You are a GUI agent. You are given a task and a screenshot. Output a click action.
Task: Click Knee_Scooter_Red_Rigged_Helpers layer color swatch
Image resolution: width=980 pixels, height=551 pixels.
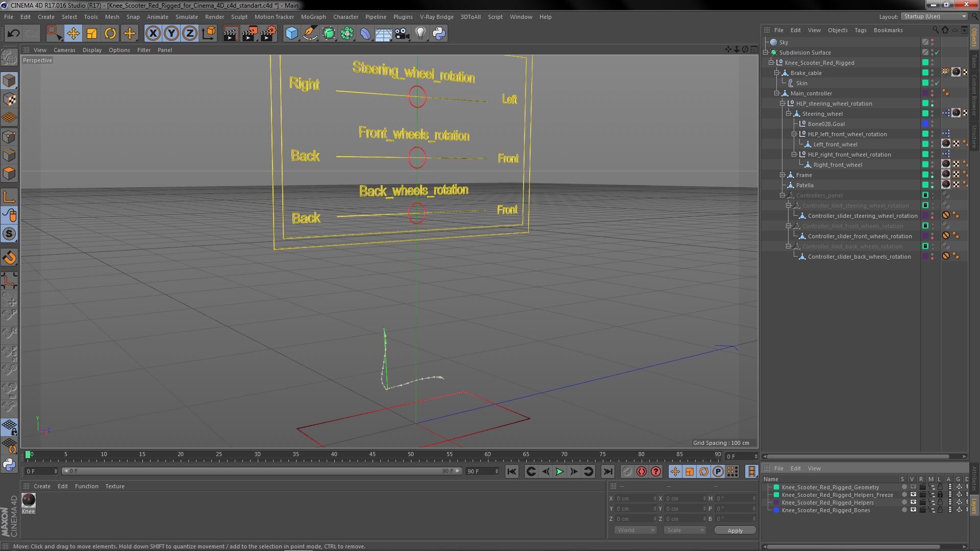click(776, 503)
